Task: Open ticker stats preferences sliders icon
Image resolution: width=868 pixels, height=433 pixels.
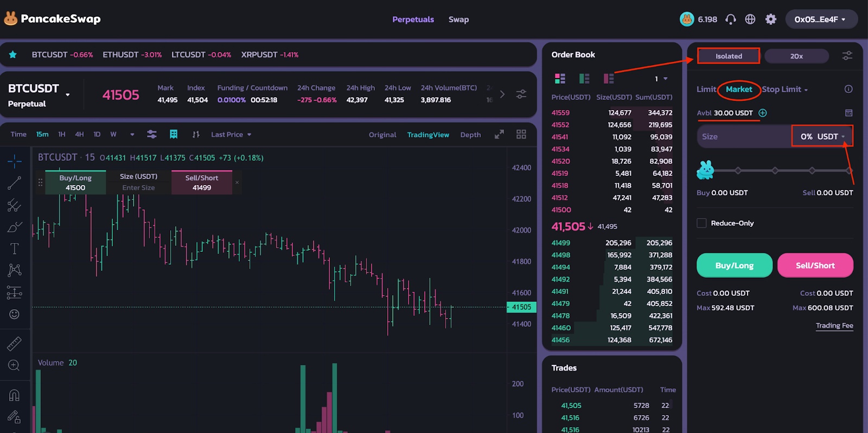Action: 521,94
